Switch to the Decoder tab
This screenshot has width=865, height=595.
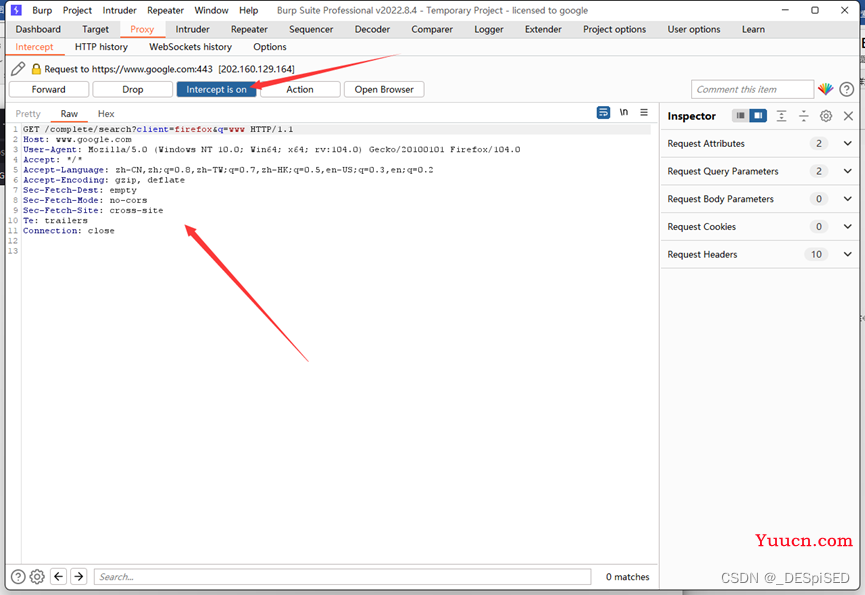click(372, 29)
